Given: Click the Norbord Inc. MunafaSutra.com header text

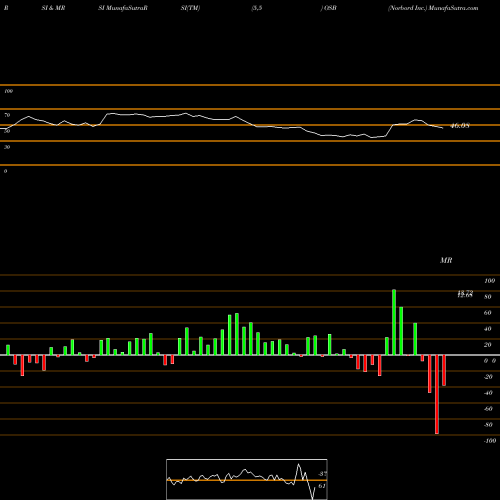Looking at the screenshot, I should [433, 8].
